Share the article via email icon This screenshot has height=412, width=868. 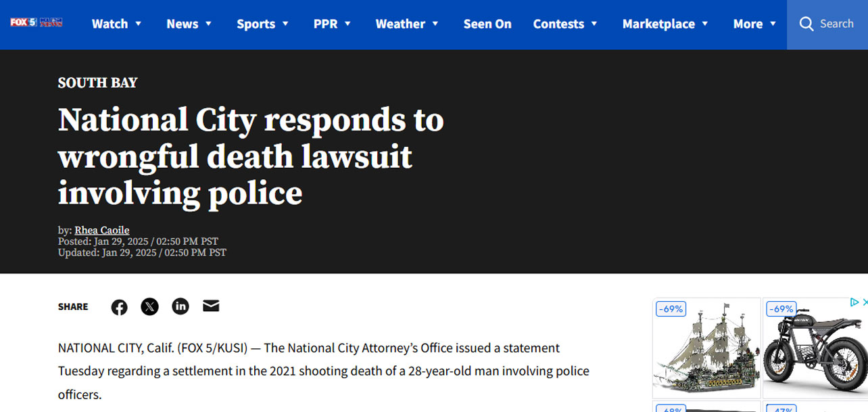coord(211,306)
